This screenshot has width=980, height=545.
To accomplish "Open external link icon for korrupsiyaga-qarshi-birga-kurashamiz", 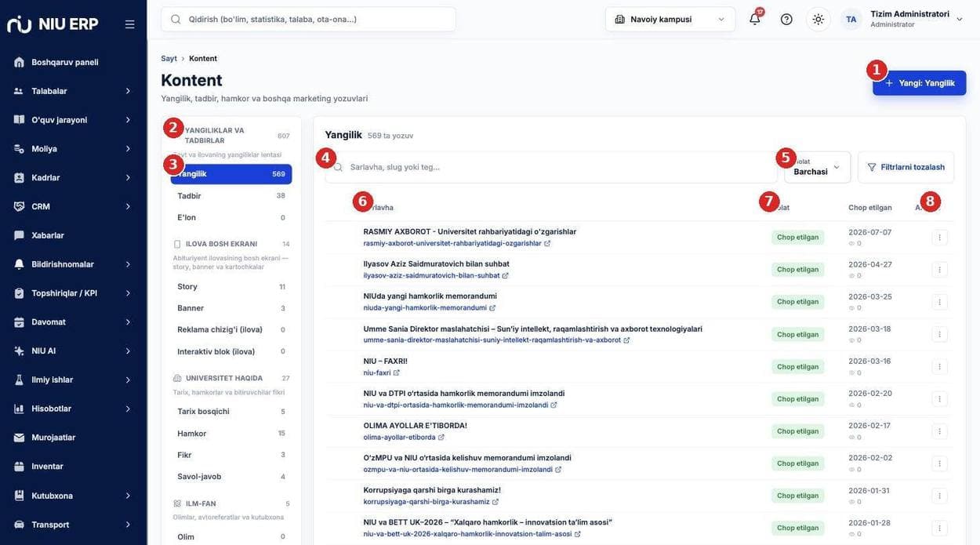I will point(495,502).
